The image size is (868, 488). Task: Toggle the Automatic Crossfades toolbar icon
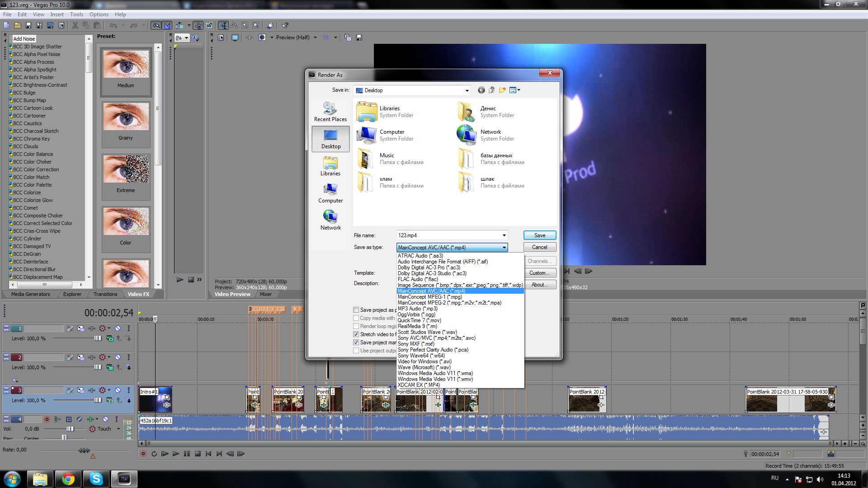click(167, 26)
